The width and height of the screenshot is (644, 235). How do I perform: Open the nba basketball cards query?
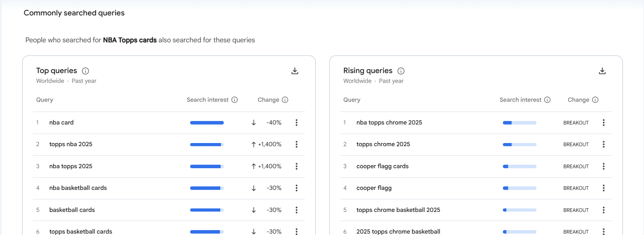(78, 188)
